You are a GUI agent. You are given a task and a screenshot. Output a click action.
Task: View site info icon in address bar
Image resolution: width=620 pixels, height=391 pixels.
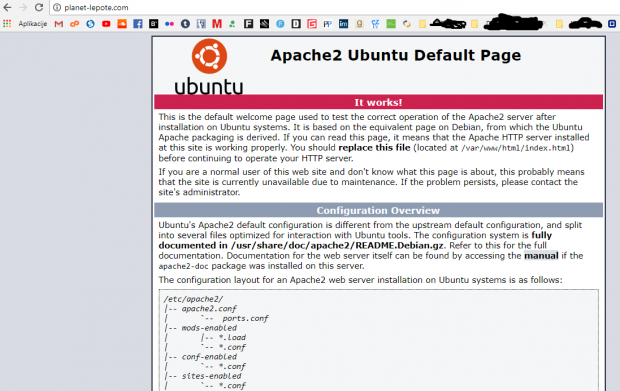click(57, 8)
